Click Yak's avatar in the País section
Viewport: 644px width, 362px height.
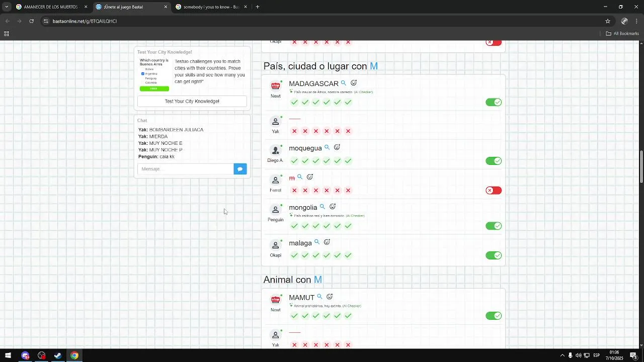(275, 122)
